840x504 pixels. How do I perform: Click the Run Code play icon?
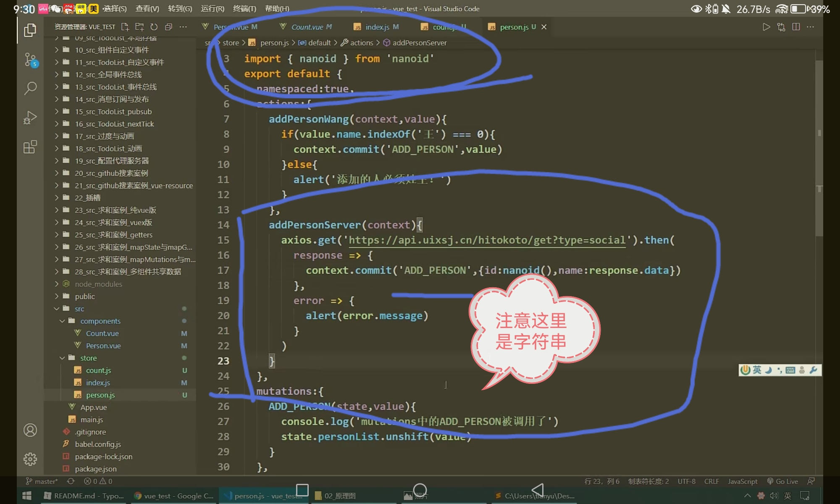(766, 27)
